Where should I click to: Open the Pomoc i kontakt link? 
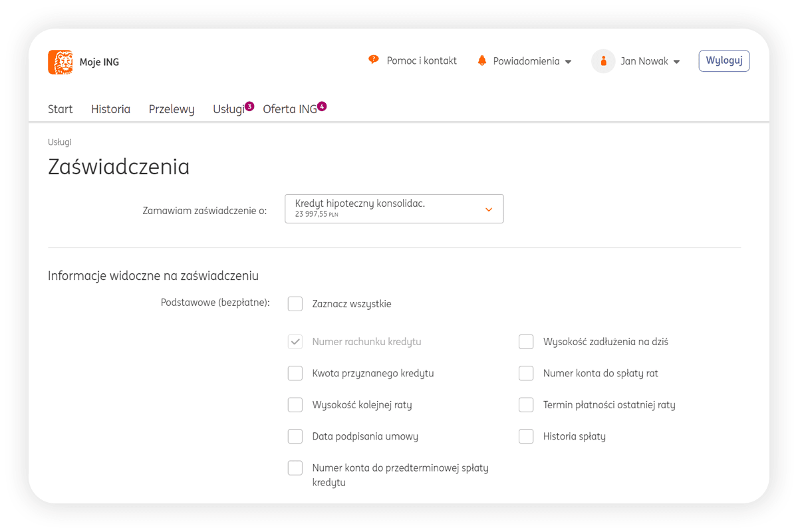click(x=422, y=61)
